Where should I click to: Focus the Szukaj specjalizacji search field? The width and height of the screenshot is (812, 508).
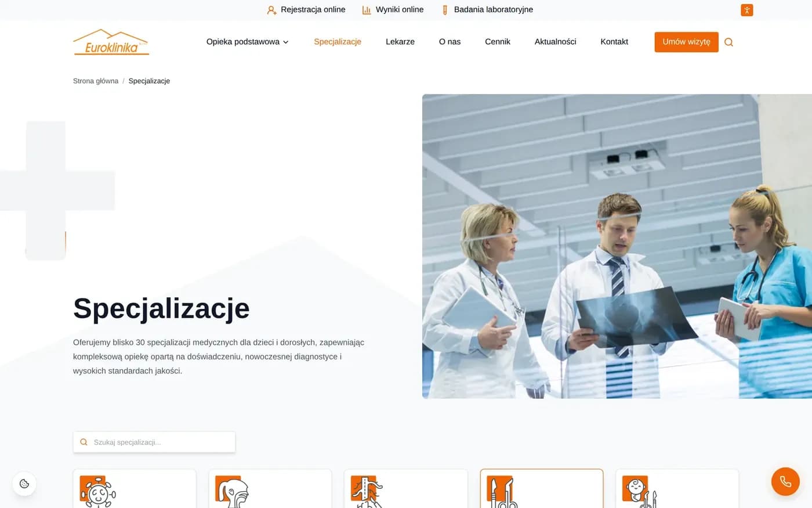pyautogui.click(x=154, y=442)
